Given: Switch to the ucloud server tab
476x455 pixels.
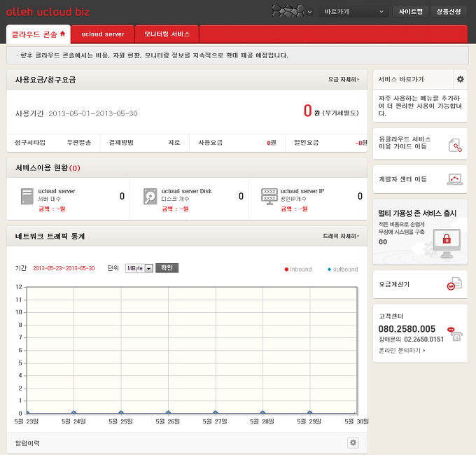Looking at the screenshot, I should [x=103, y=34].
